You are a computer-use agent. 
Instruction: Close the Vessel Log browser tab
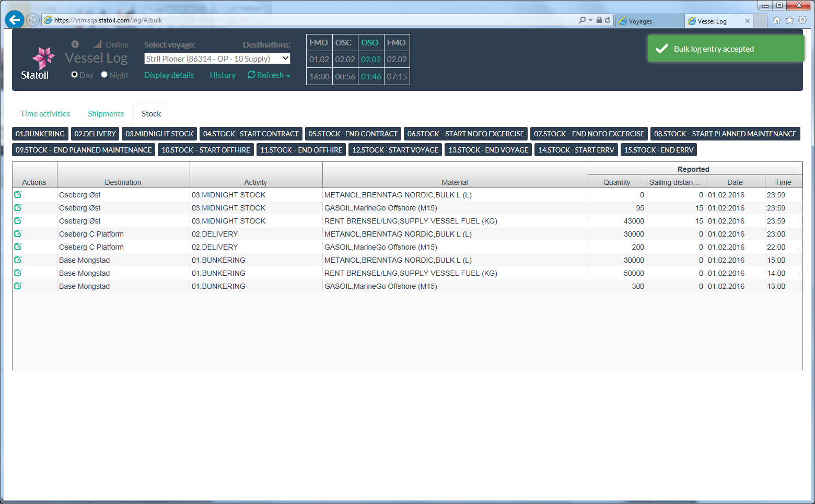748,21
